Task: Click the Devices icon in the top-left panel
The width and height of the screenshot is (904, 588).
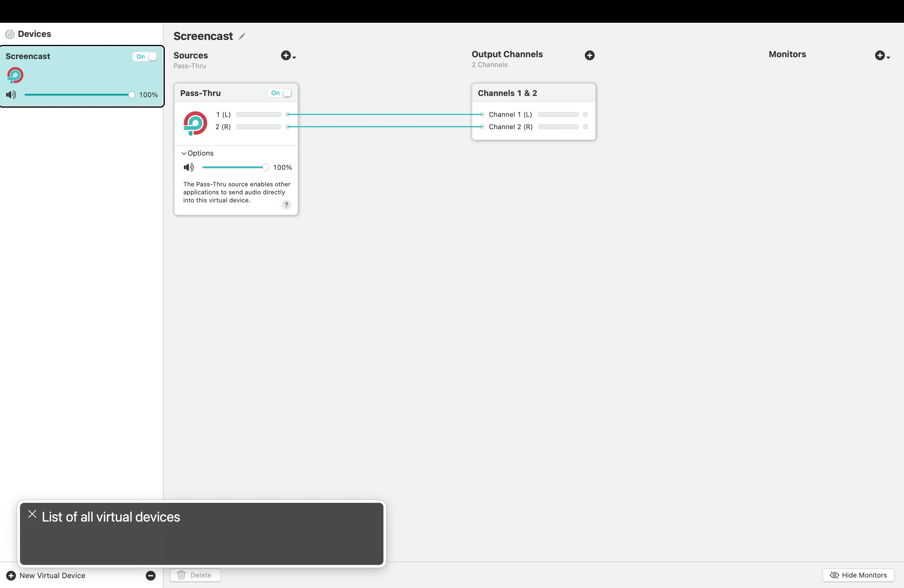Action: tap(10, 34)
